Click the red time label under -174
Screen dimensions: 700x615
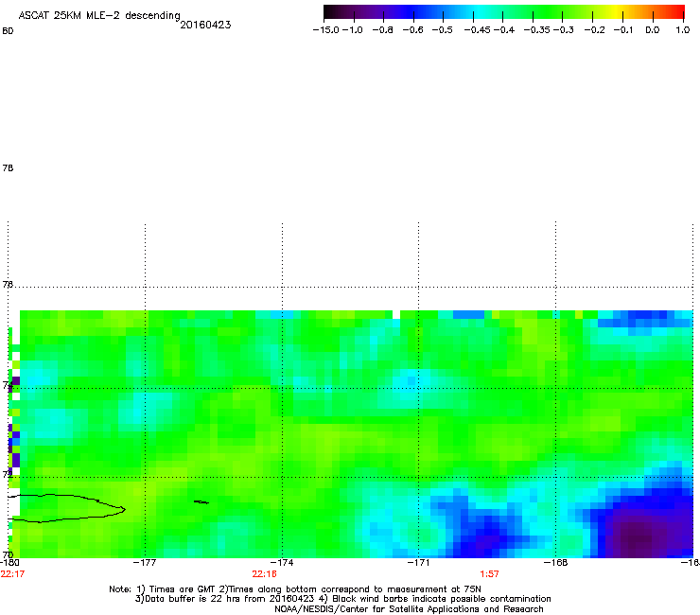coord(264,574)
